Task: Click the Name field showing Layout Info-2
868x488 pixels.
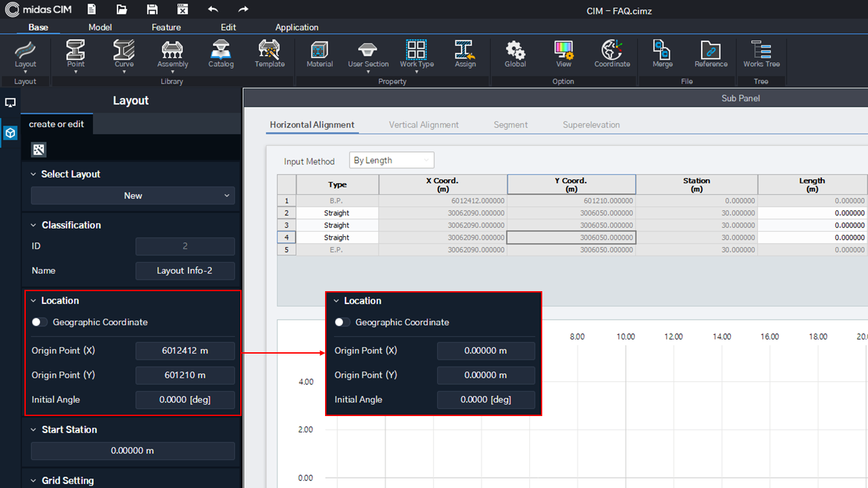Action: click(185, 270)
